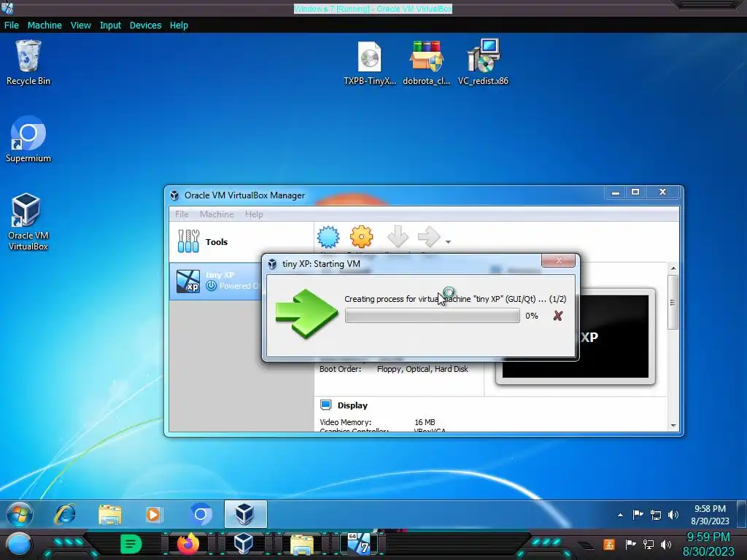Click the host clock showing 9:59 PM
This screenshot has height=560, width=747.
click(x=708, y=544)
